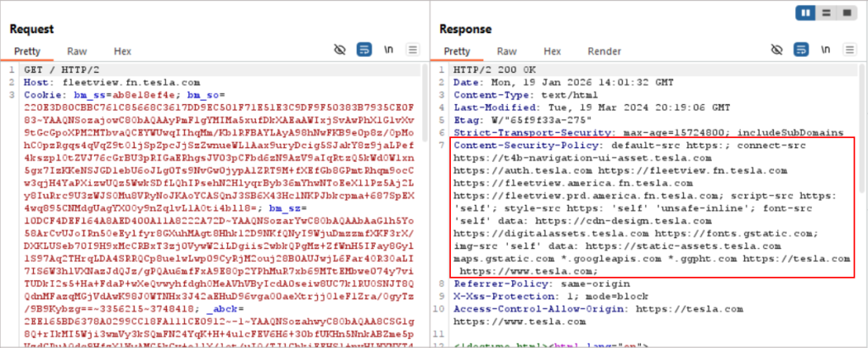Open Request editor options menu

click(413, 50)
